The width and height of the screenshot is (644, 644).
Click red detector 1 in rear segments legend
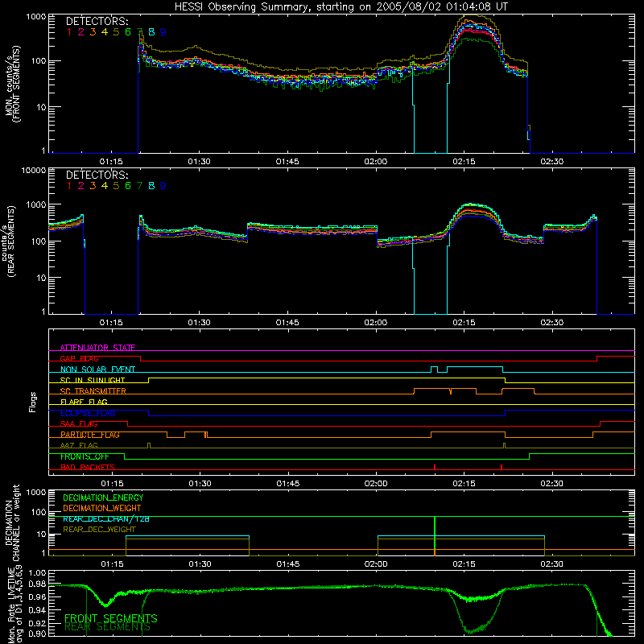pyautogui.click(x=69, y=186)
